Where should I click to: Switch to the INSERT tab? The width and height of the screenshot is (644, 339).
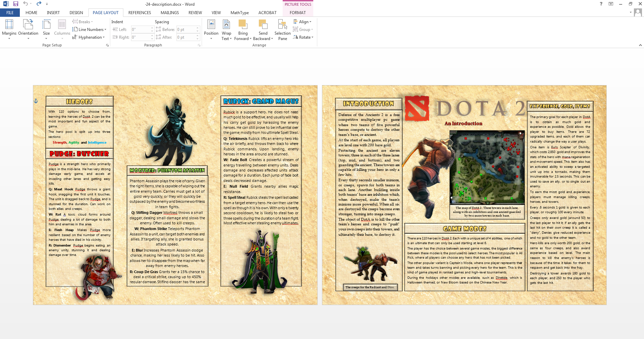53,13
